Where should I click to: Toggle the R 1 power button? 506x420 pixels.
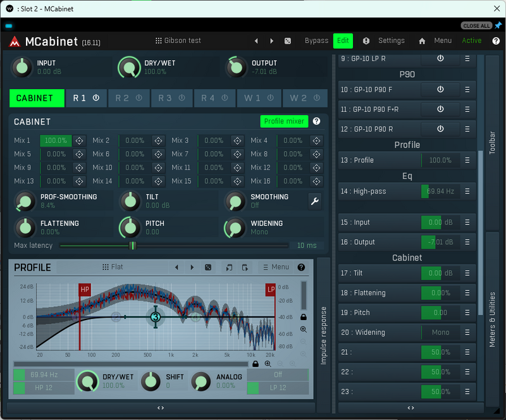96,98
